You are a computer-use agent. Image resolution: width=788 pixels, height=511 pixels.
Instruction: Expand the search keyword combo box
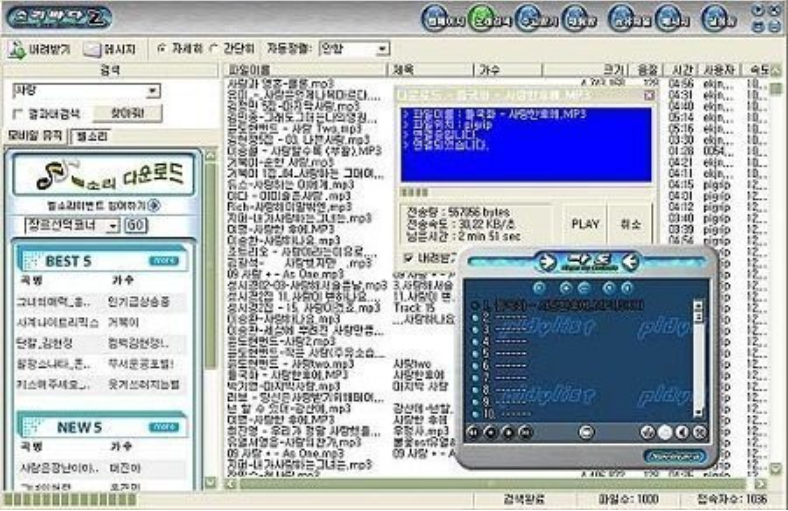click(x=152, y=91)
